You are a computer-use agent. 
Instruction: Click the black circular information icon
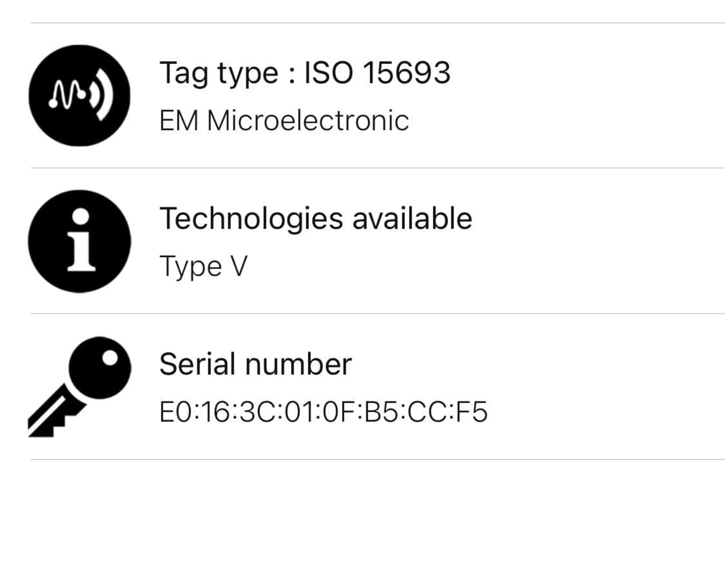point(79,241)
